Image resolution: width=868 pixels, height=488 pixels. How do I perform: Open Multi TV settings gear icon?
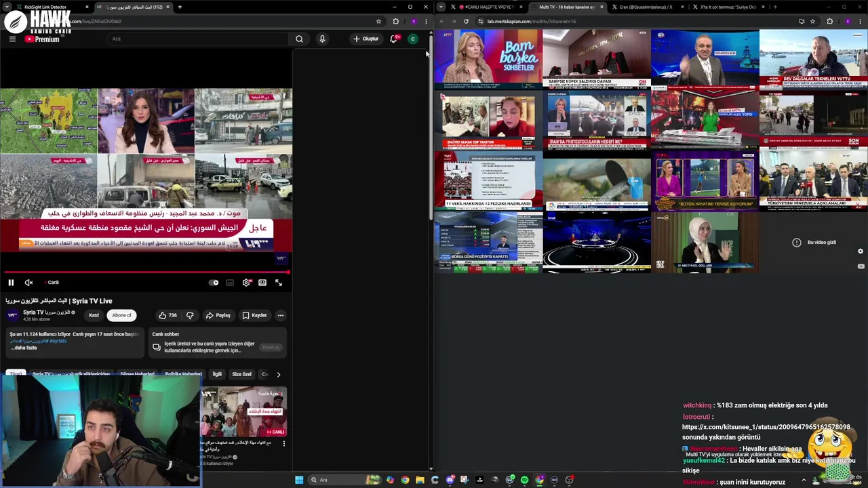click(861, 251)
